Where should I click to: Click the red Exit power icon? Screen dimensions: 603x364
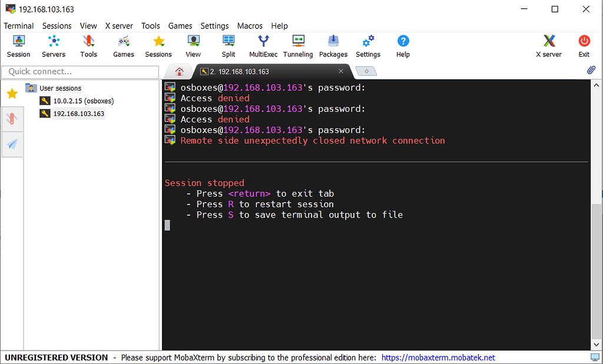click(584, 46)
